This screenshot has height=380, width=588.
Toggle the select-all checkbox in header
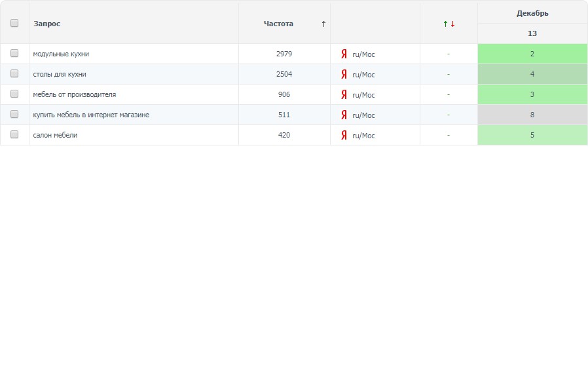click(14, 23)
